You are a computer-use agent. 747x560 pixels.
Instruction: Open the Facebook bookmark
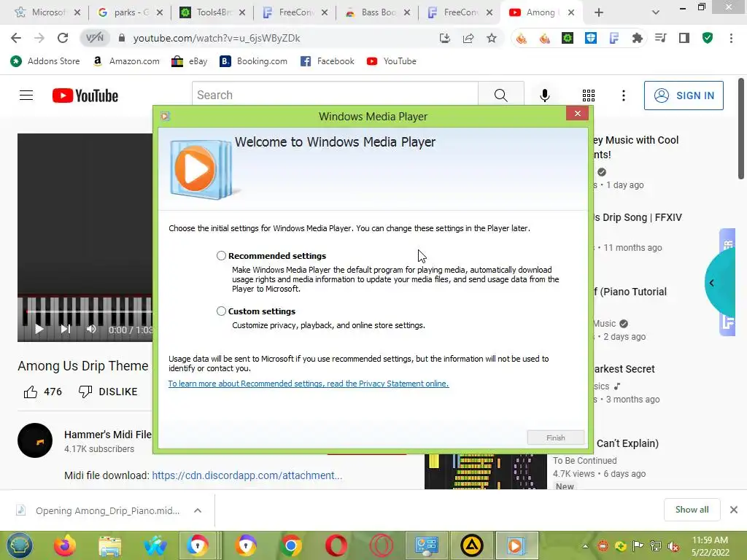click(328, 61)
